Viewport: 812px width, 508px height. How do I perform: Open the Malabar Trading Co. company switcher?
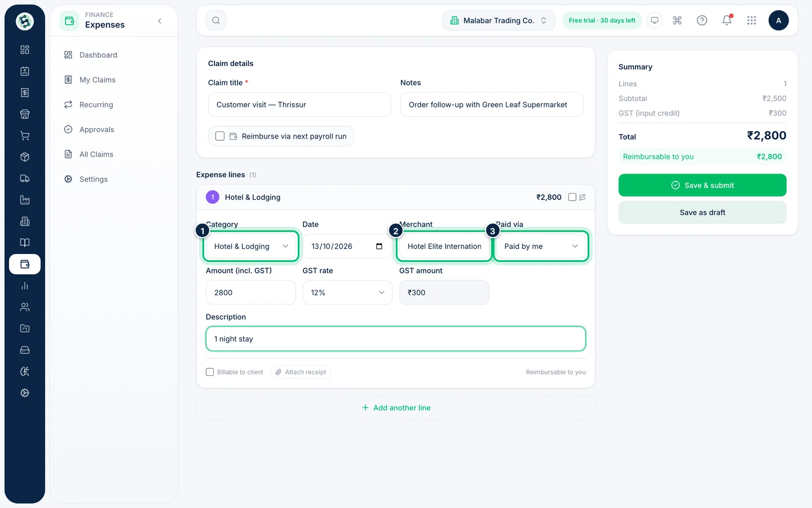[499, 20]
